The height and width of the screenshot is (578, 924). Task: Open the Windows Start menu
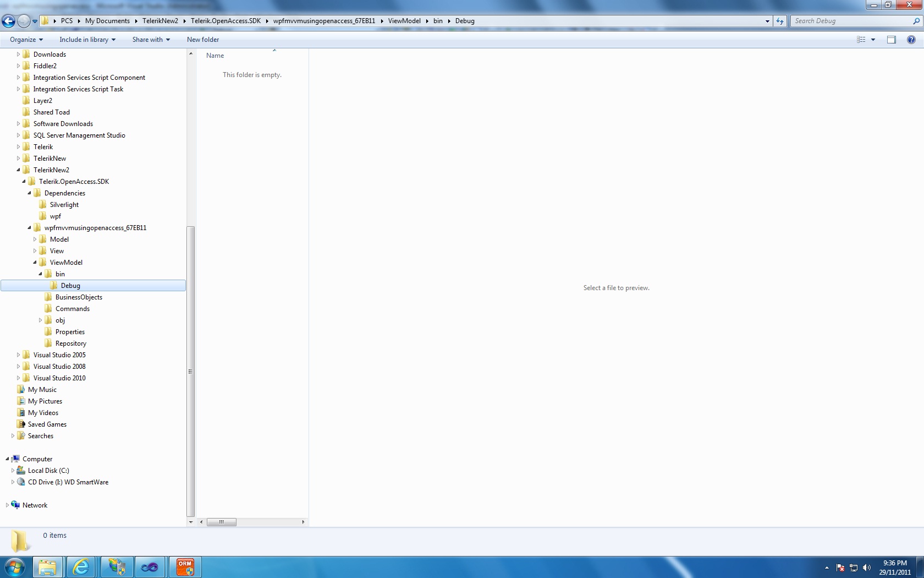(x=15, y=567)
